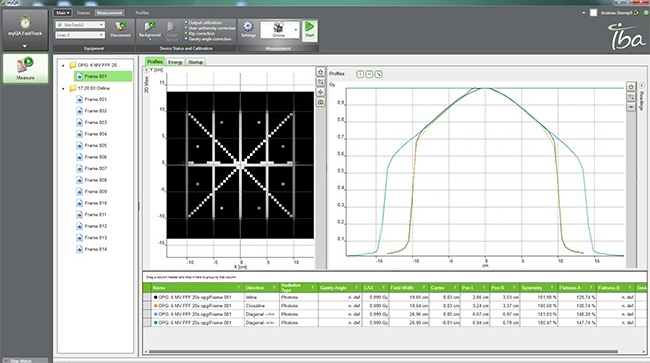The width and height of the screenshot is (650, 363).
Task: Collapse the 17:28:03 Online folder
Action: (x=63, y=88)
